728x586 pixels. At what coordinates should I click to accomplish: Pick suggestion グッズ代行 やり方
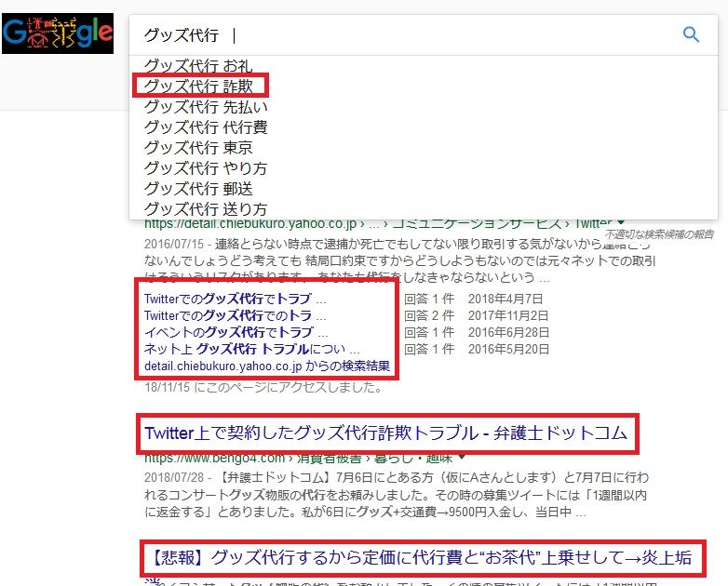(x=206, y=168)
